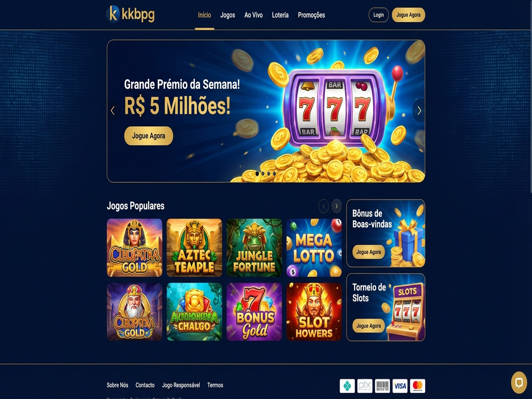This screenshot has height=399, width=532.
Task: Advance to next banner slide arrow
Action: 419,110
